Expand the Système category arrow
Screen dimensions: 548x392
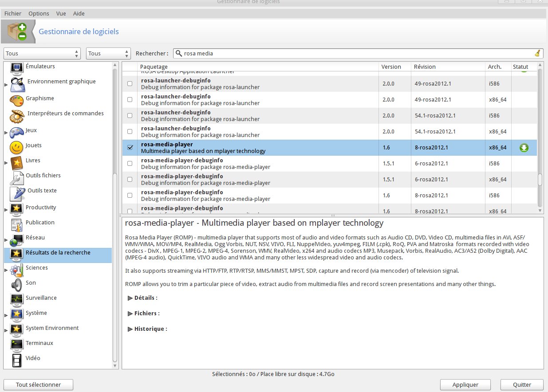click(x=6, y=315)
